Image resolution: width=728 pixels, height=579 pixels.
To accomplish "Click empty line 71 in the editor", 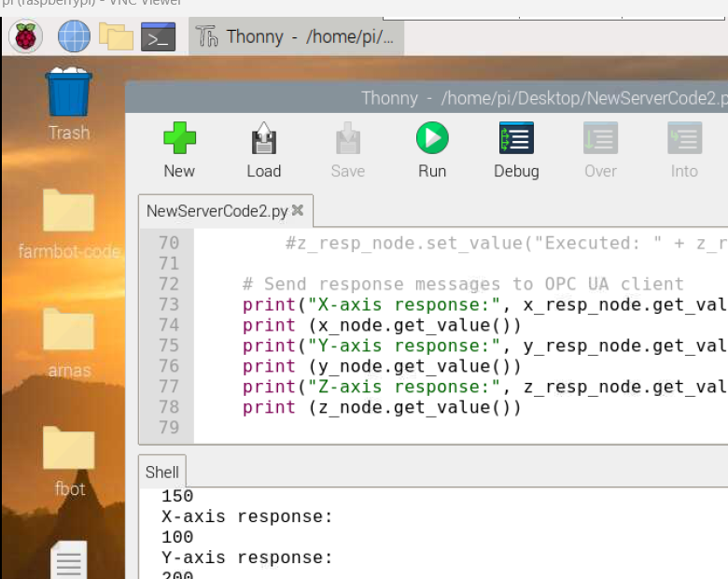I will pos(460,263).
